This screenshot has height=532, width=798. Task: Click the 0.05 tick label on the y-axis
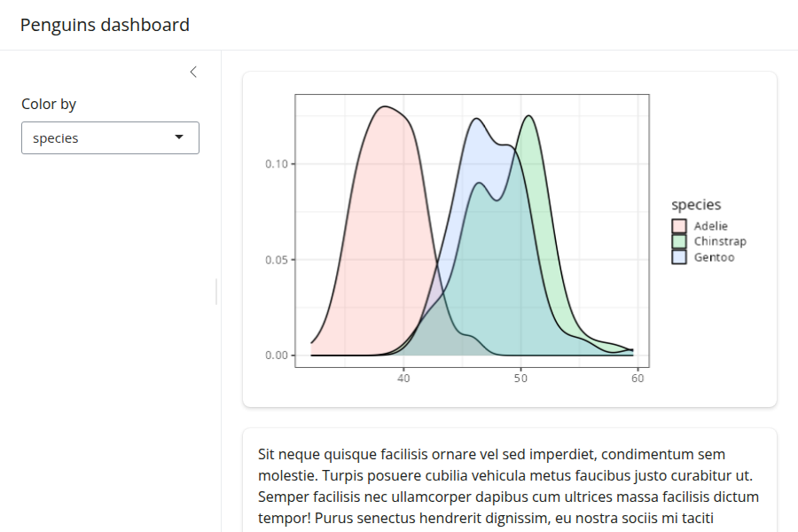278,260
